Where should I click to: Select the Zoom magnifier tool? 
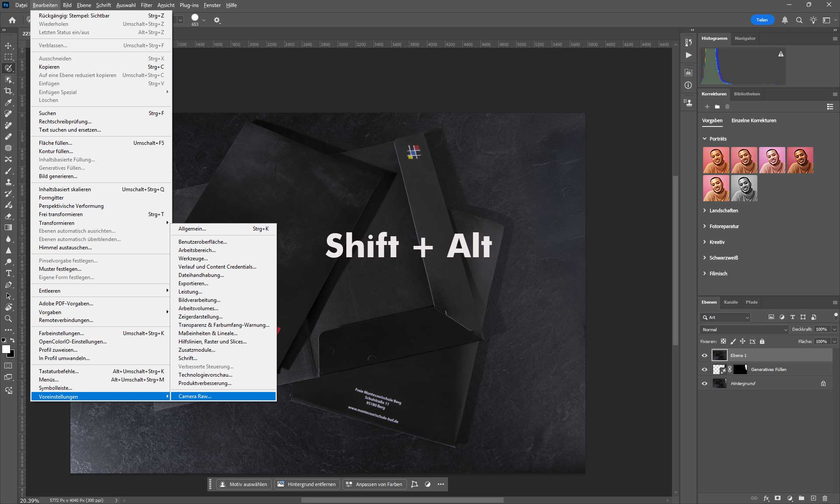[x=8, y=319]
